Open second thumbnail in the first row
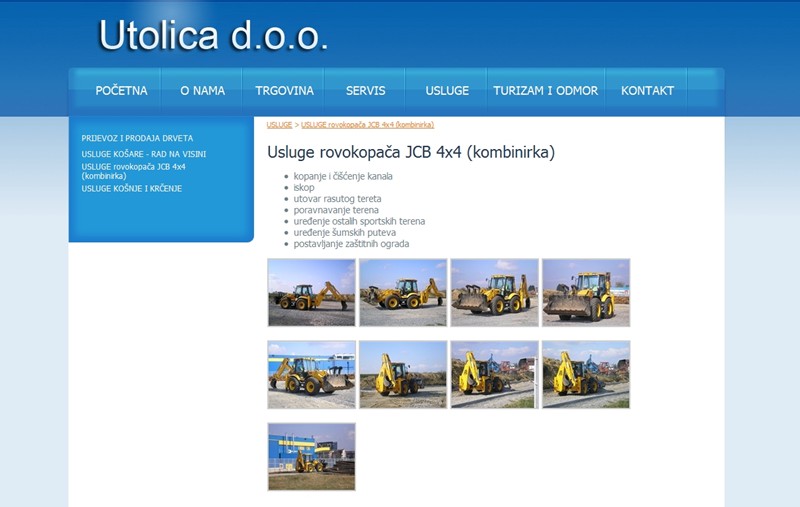Viewport: 800px width, 507px height. [x=403, y=292]
